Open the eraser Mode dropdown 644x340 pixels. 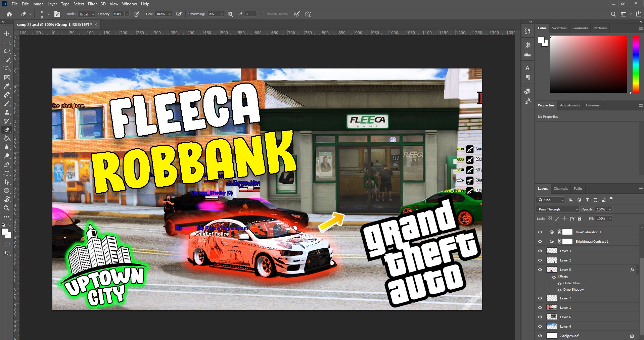point(87,14)
